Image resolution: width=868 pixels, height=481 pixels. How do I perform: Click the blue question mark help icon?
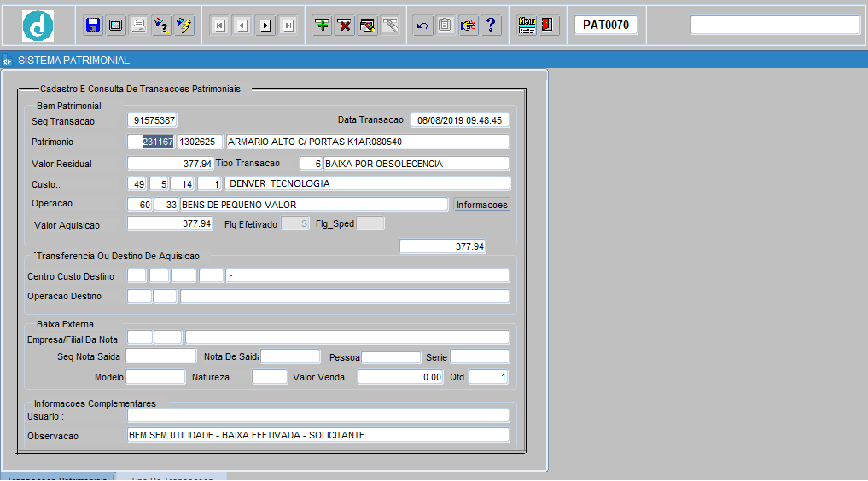pyautogui.click(x=491, y=26)
